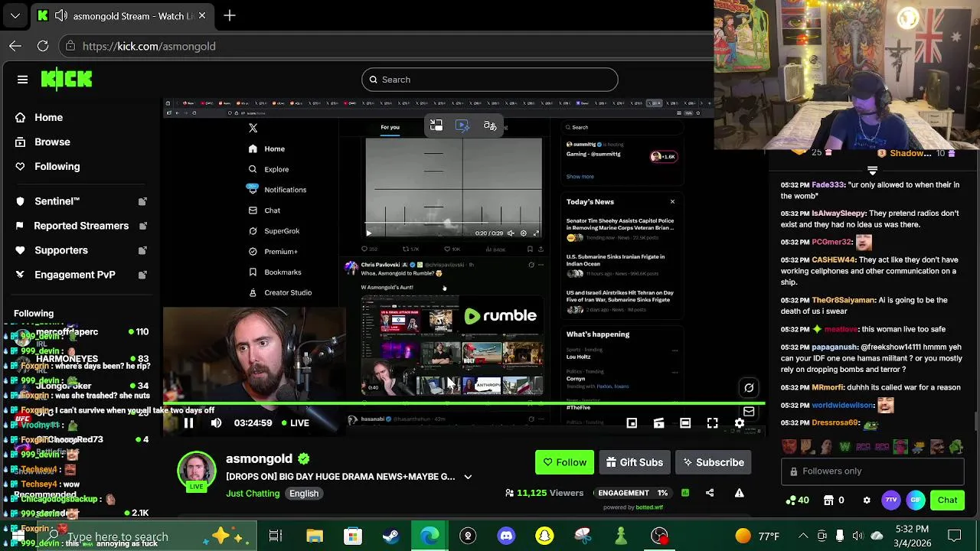
Task: Open a new browser tab
Action: coord(230,15)
